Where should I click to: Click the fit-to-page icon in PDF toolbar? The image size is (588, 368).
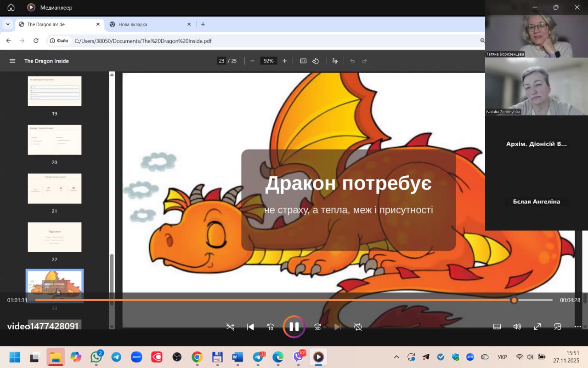[303, 60]
